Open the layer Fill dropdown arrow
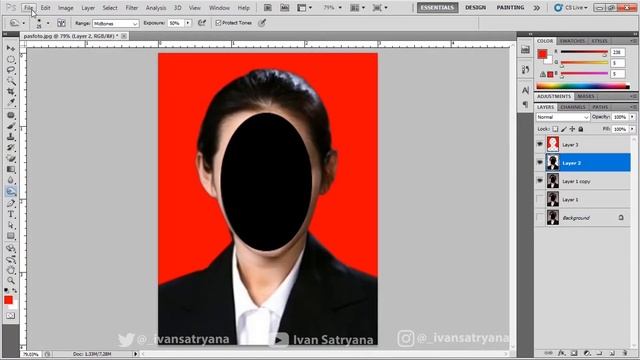 632,129
